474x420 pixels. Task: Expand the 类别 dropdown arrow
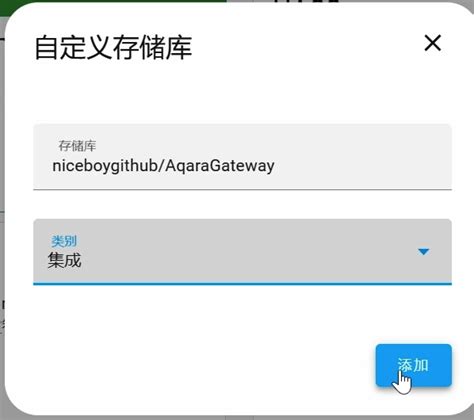click(424, 252)
